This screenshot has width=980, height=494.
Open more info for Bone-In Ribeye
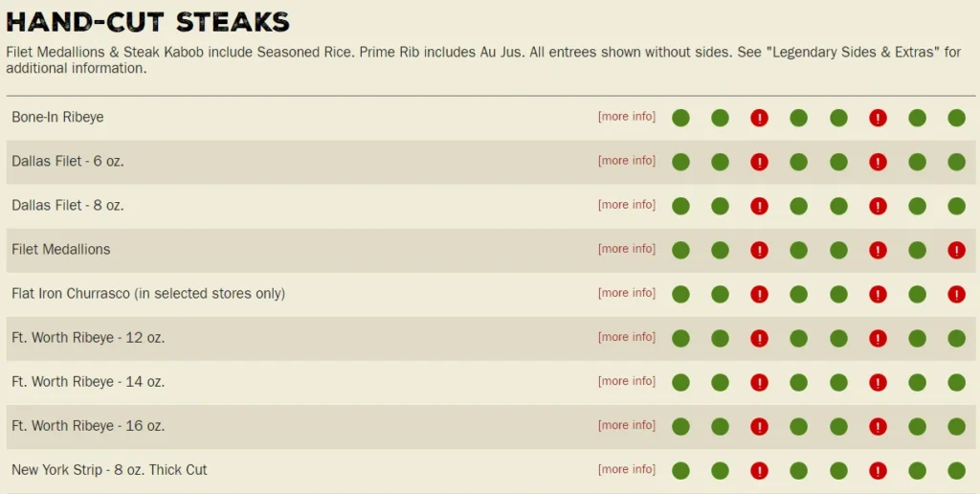pyautogui.click(x=627, y=117)
